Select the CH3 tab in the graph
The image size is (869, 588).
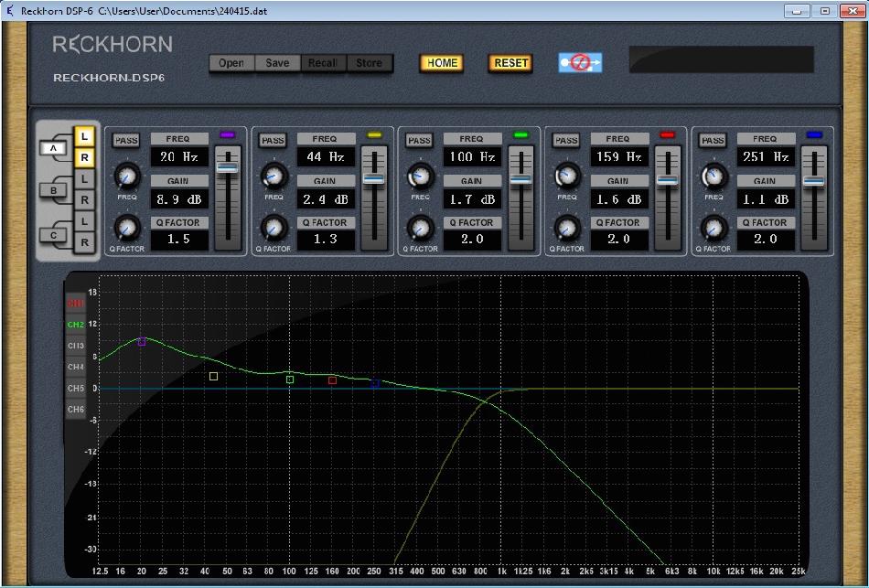click(76, 346)
